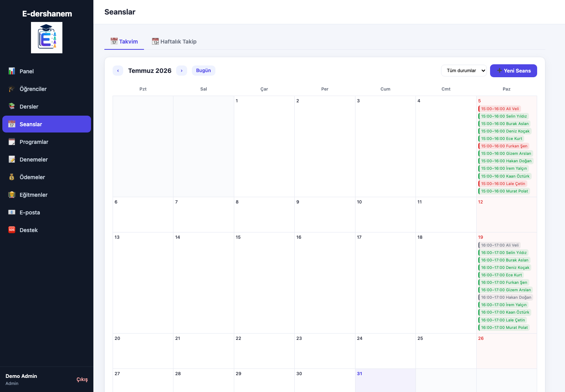Open Eğitmenler from the sidebar
This screenshot has width=565, height=392.
tap(47, 195)
